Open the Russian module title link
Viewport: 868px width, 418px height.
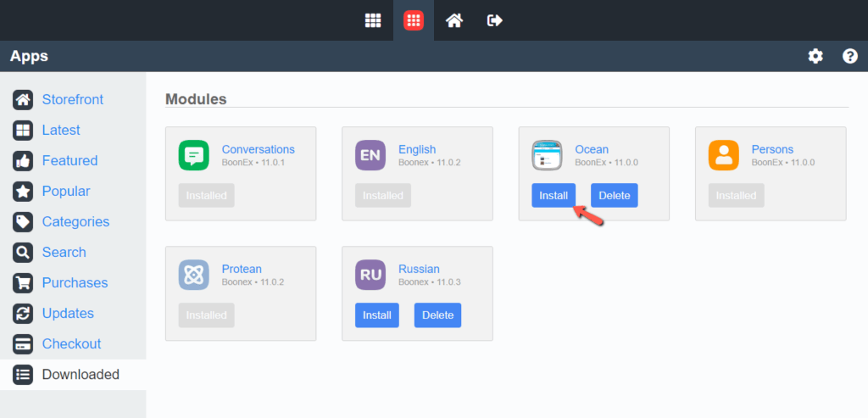click(x=419, y=269)
